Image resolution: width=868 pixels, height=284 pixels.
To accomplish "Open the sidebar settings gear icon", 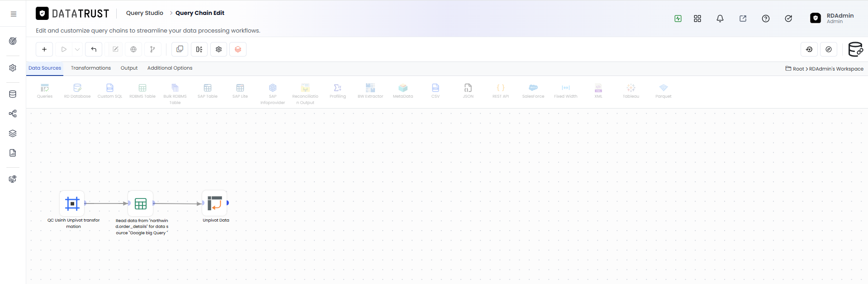I will coord(13,68).
